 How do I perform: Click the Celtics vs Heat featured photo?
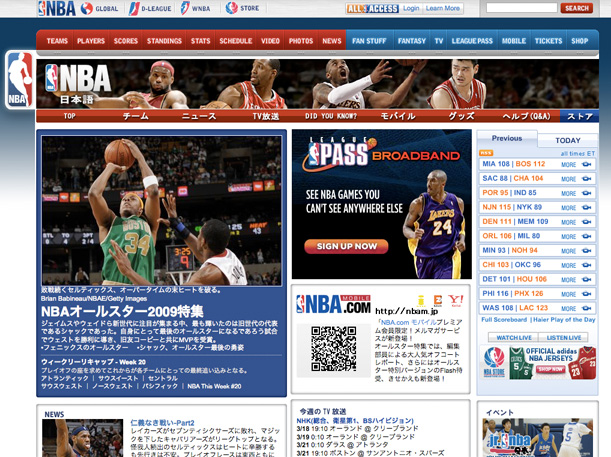click(x=162, y=211)
